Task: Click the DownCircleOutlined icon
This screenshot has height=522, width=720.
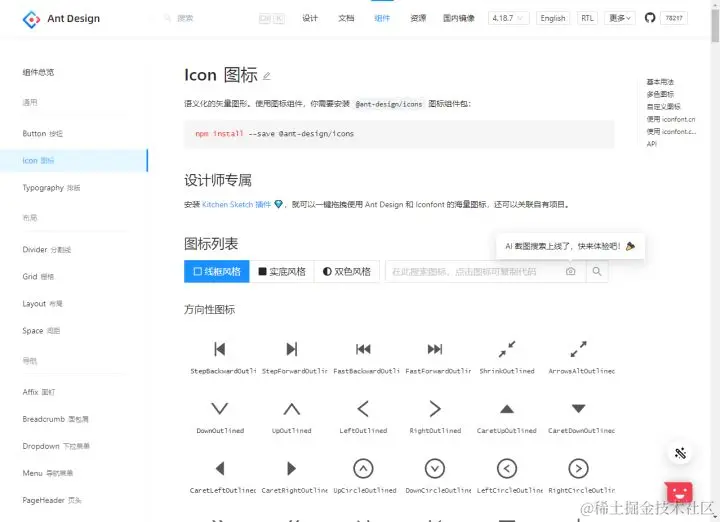Action: point(435,469)
